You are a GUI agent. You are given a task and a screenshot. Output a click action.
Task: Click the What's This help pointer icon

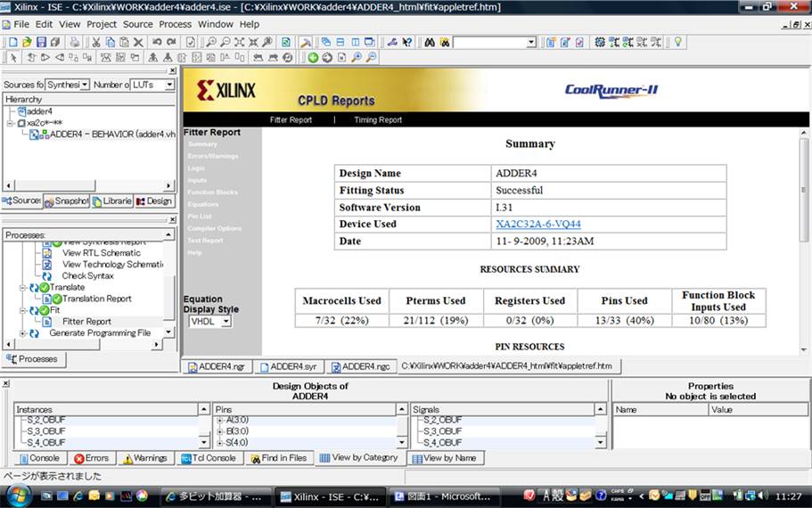pyautogui.click(x=407, y=43)
